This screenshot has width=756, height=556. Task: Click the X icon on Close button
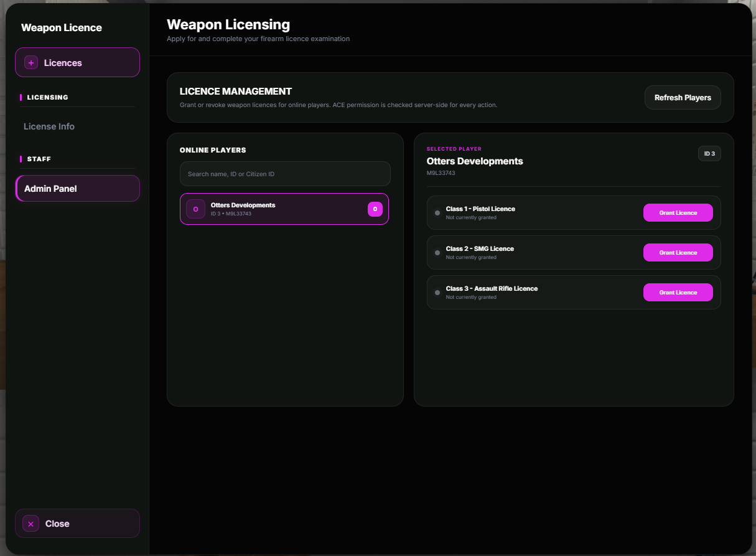tap(31, 524)
